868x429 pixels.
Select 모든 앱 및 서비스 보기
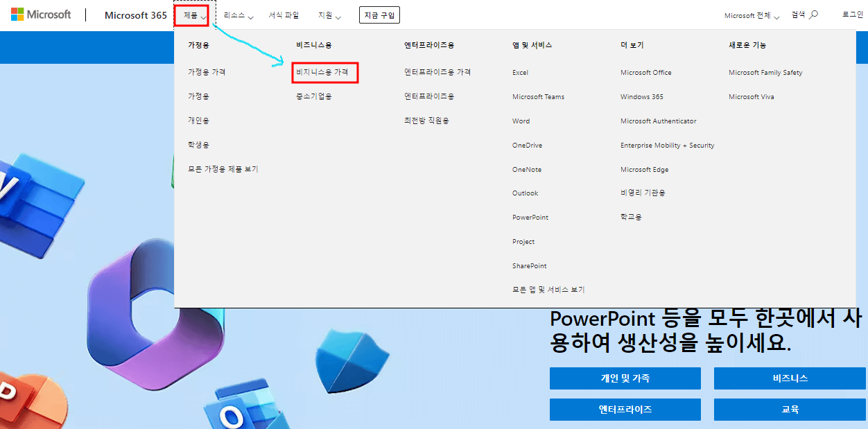coord(548,290)
